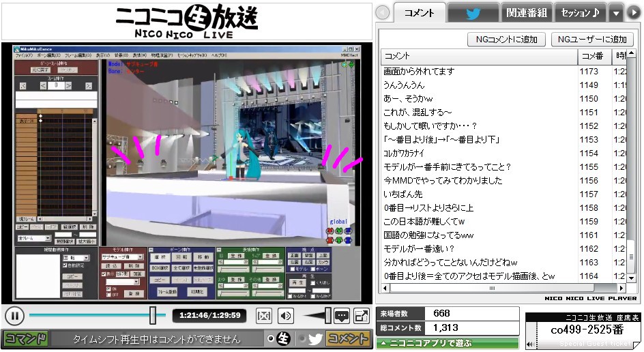This screenshot has height=352, width=644.
Task: Toggle the 表示 checkbox in model panel
Action: pos(104,274)
